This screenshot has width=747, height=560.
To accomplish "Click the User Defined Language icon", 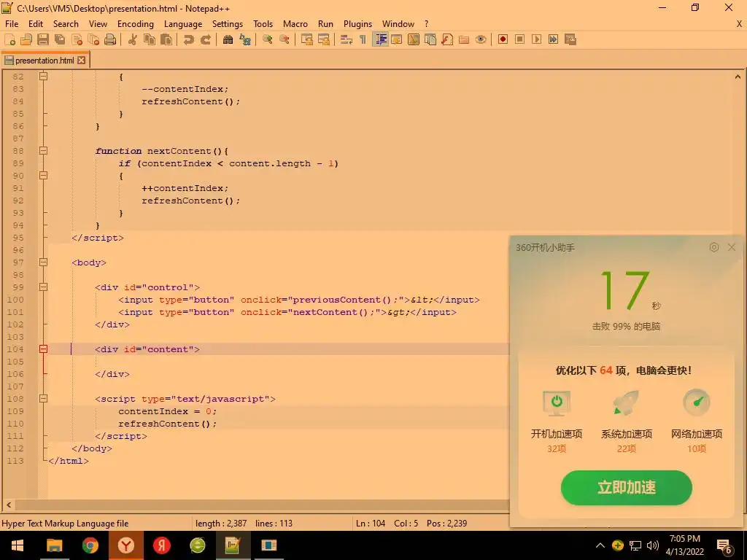I will click(x=396, y=39).
